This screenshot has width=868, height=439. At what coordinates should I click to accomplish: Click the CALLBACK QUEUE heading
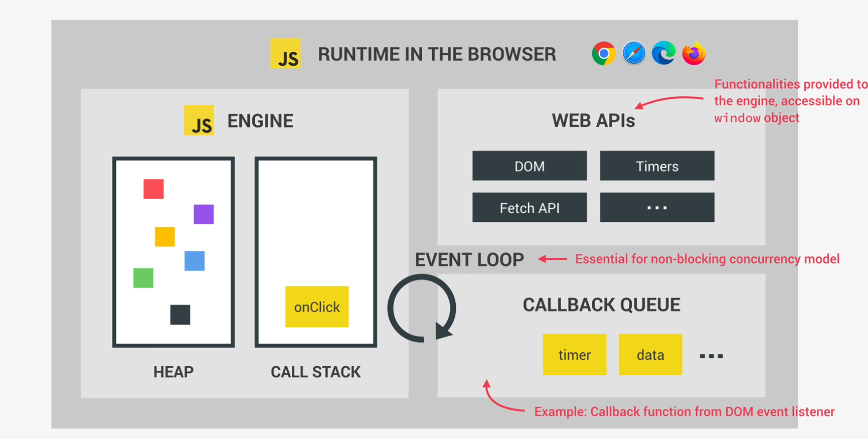[x=601, y=305]
